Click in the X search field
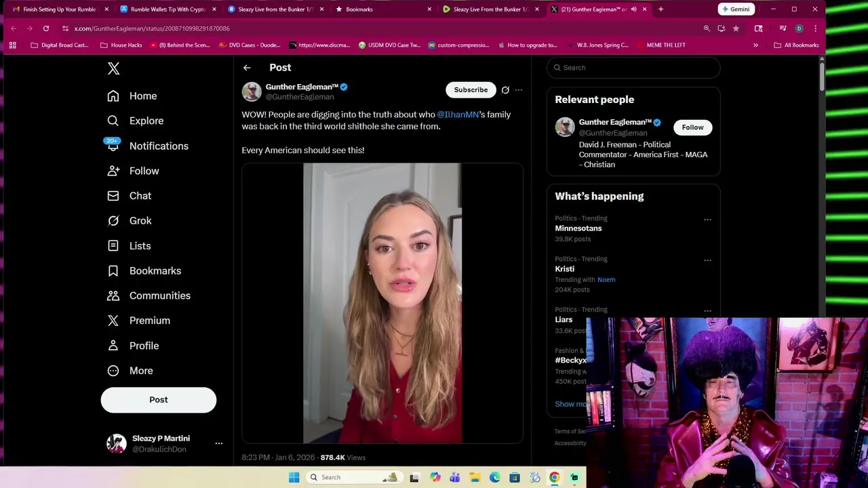The width and height of the screenshot is (868, 488). 633,68
